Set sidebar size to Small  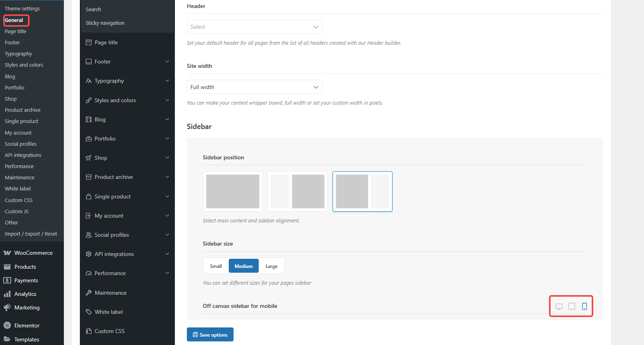pos(216,266)
